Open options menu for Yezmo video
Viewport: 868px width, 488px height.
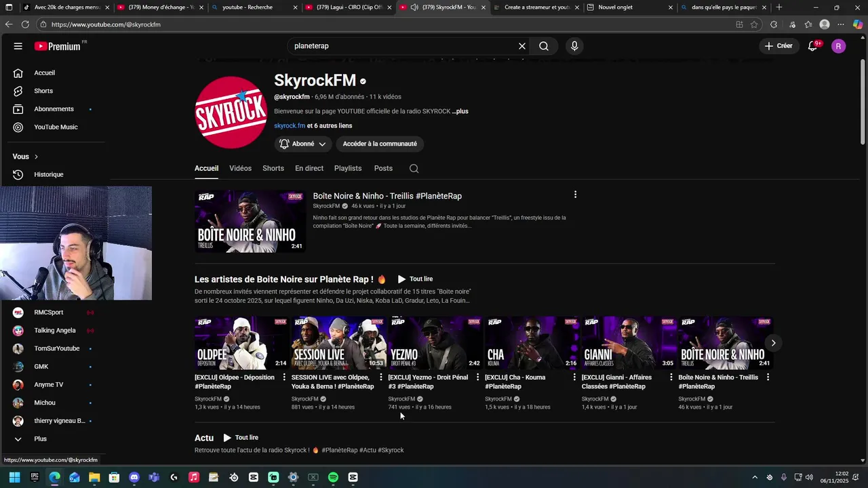(x=477, y=378)
